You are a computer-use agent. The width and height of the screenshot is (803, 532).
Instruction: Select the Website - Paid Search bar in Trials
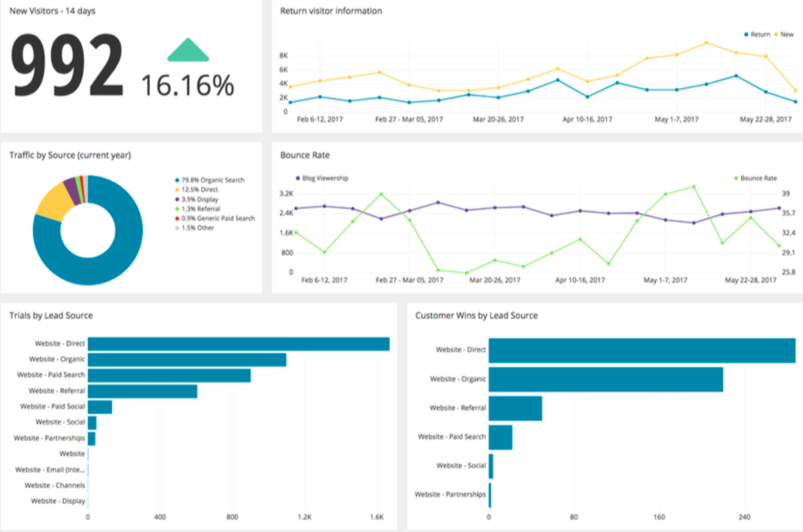[x=169, y=375]
